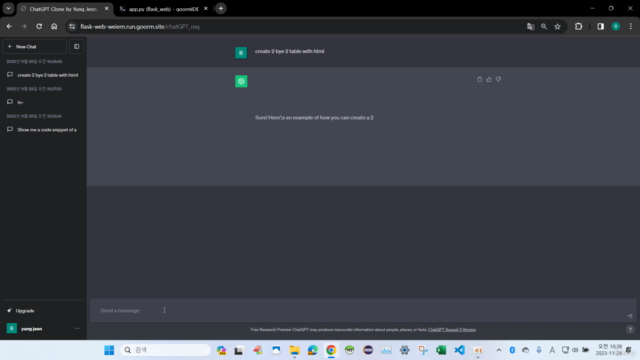The height and width of the screenshot is (360, 640).
Task: Open Chrome profile avatar
Action: [x=616, y=27]
